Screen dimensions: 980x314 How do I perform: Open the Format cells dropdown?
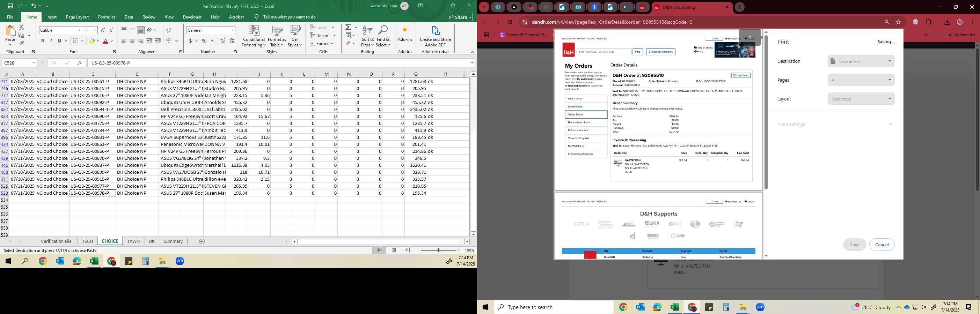click(322, 43)
